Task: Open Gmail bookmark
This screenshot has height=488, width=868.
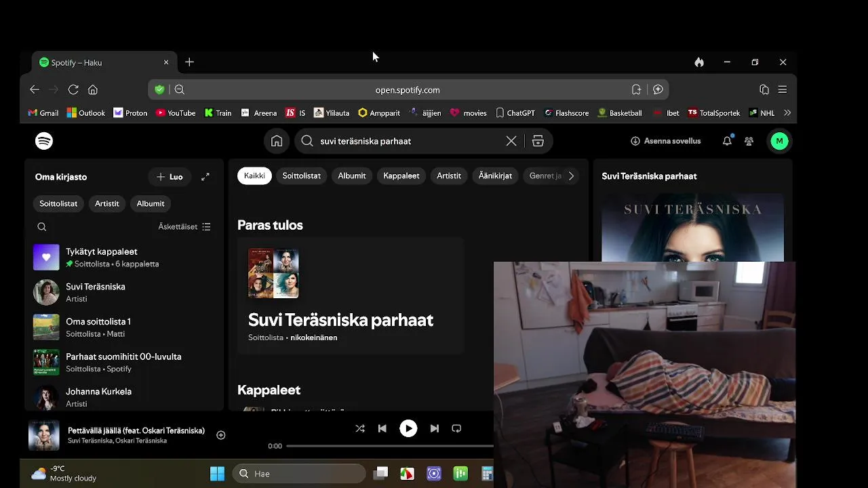Action: (43, 113)
